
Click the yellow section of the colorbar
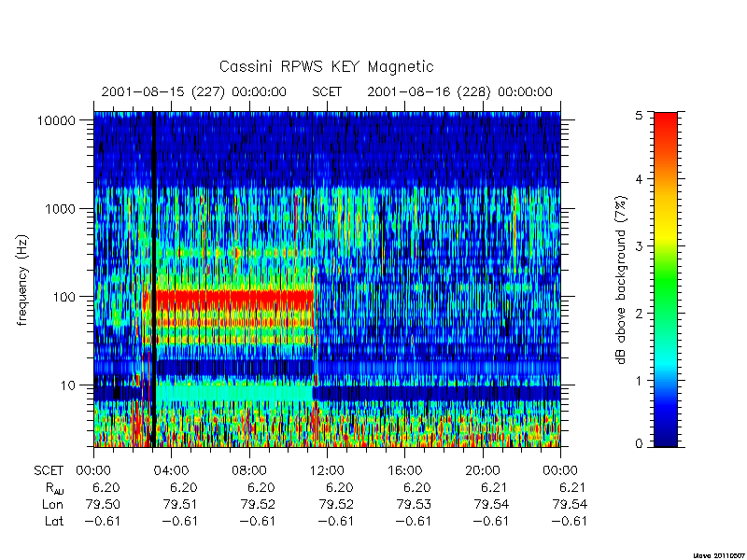click(x=666, y=234)
